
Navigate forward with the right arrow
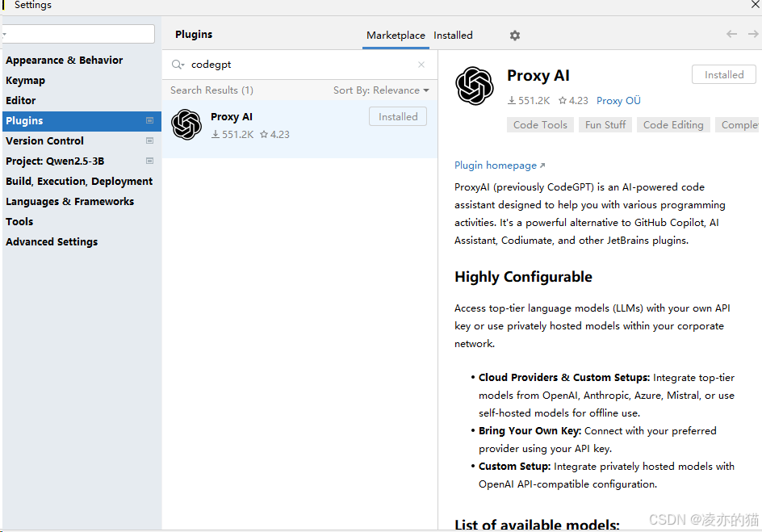point(753,34)
